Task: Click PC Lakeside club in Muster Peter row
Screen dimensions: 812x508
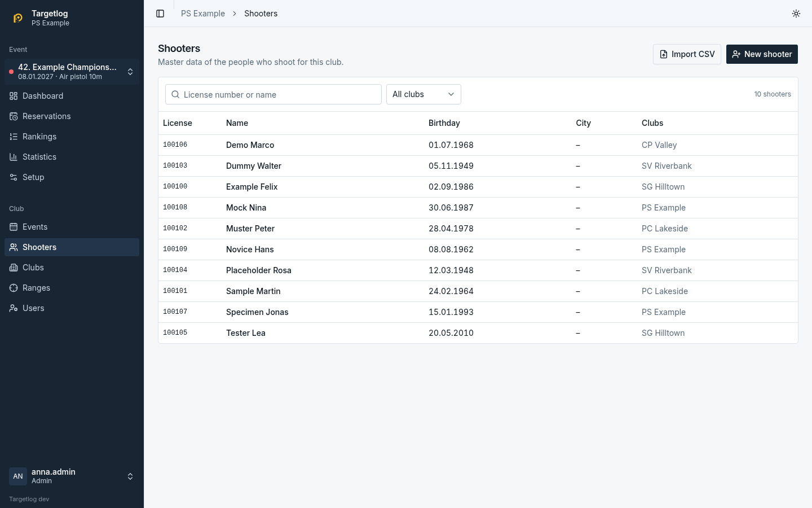Action: click(665, 229)
